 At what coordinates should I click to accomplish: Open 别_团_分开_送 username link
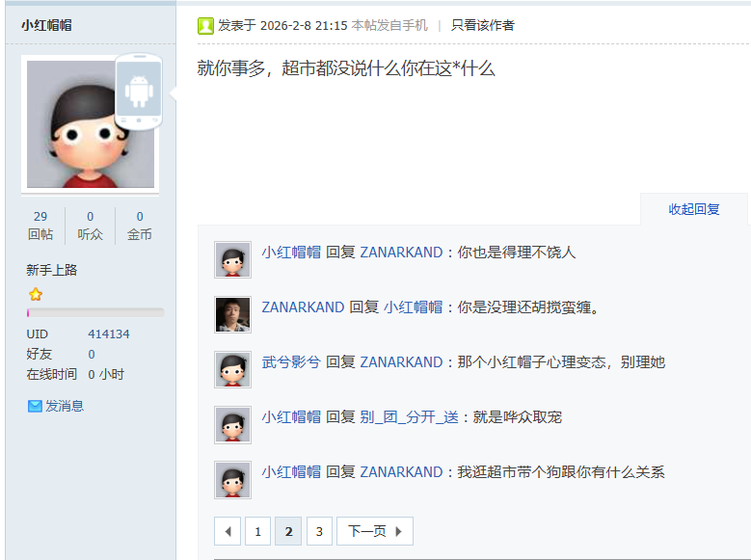pos(410,417)
